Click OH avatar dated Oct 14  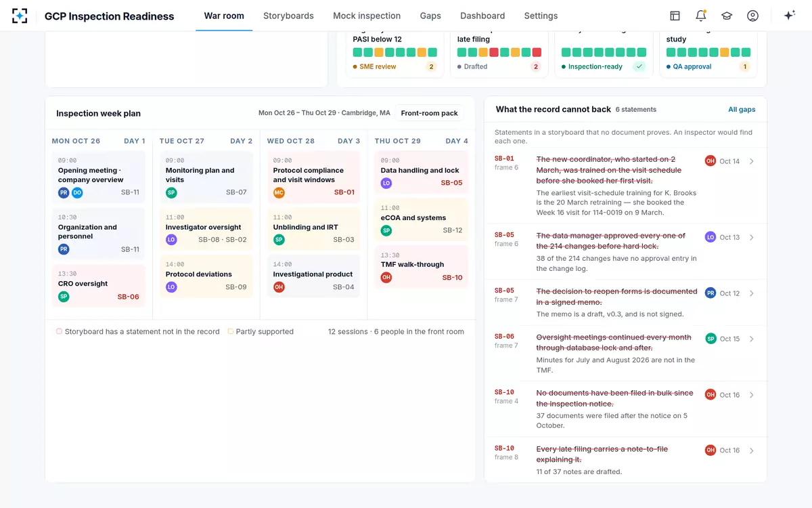click(710, 161)
